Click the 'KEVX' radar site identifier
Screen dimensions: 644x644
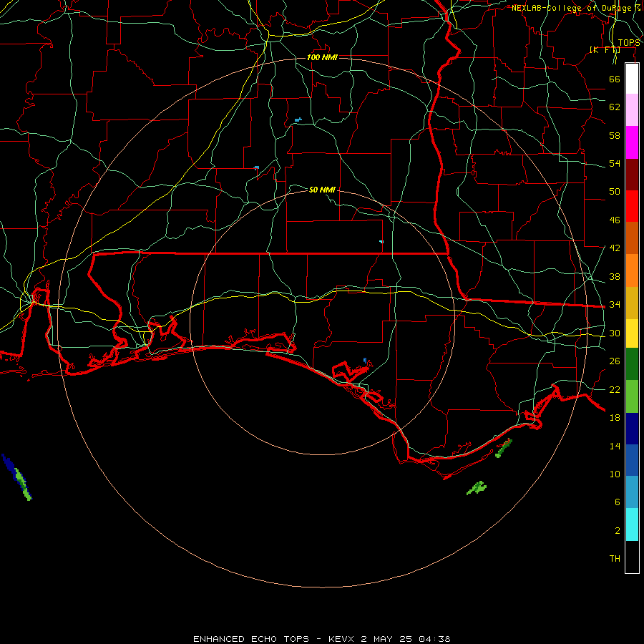341,639
